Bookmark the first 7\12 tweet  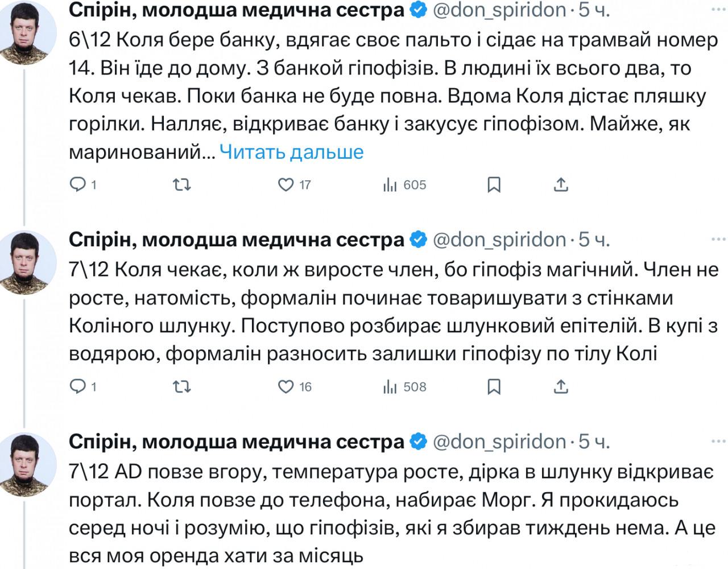[494, 387]
